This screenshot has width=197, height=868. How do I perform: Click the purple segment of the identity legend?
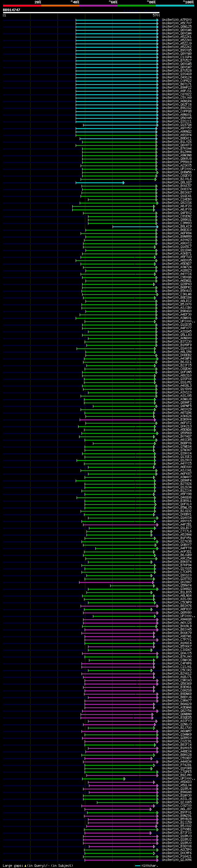click(x=99, y=6)
